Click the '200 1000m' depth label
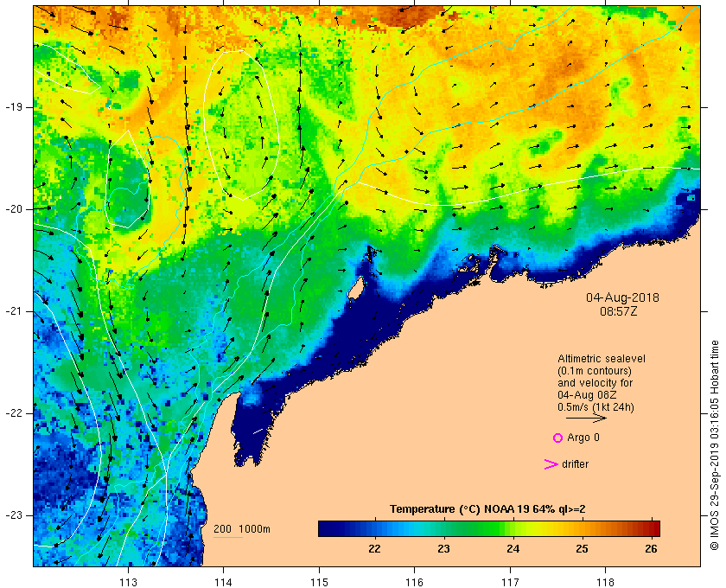 point(242,529)
